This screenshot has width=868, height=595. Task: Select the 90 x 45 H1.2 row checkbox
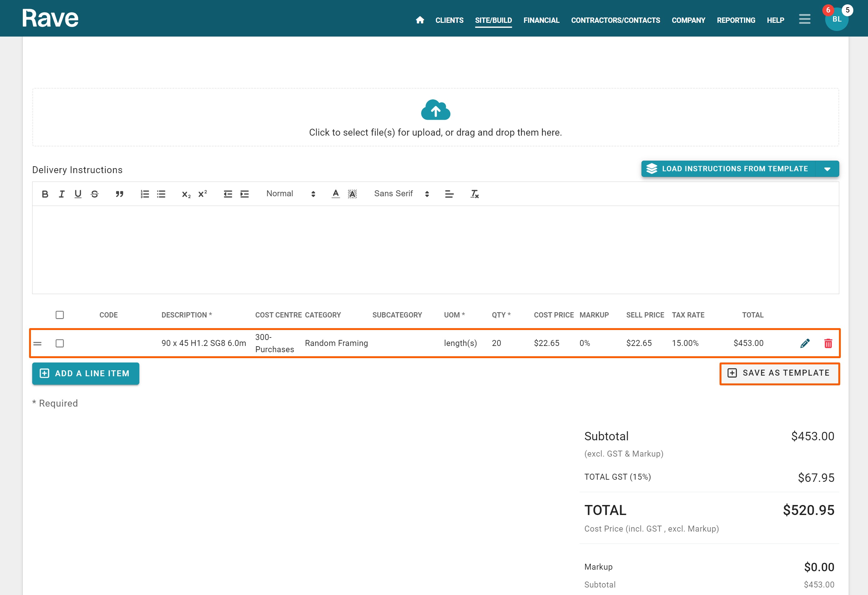pos(60,343)
